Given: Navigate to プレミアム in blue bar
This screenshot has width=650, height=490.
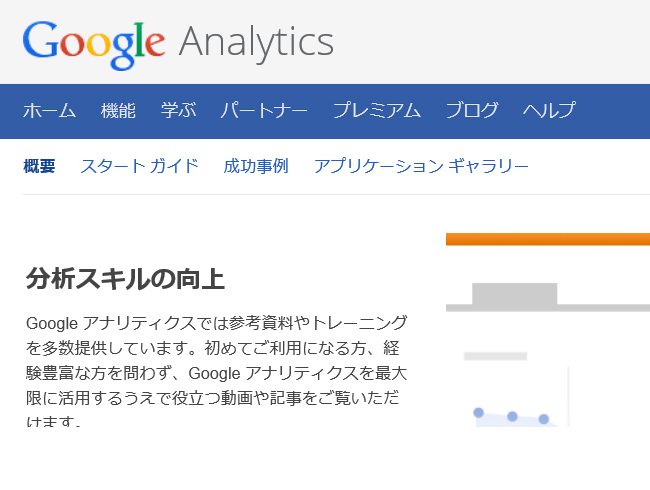Looking at the screenshot, I should [x=376, y=111].
